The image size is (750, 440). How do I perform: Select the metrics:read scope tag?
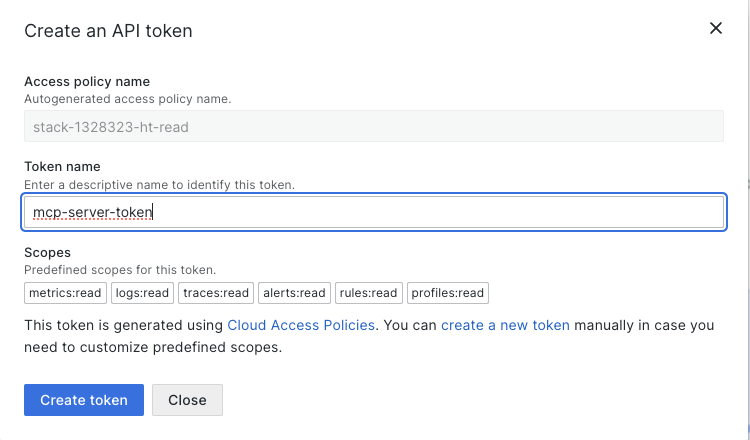click(x=64, y=293)
